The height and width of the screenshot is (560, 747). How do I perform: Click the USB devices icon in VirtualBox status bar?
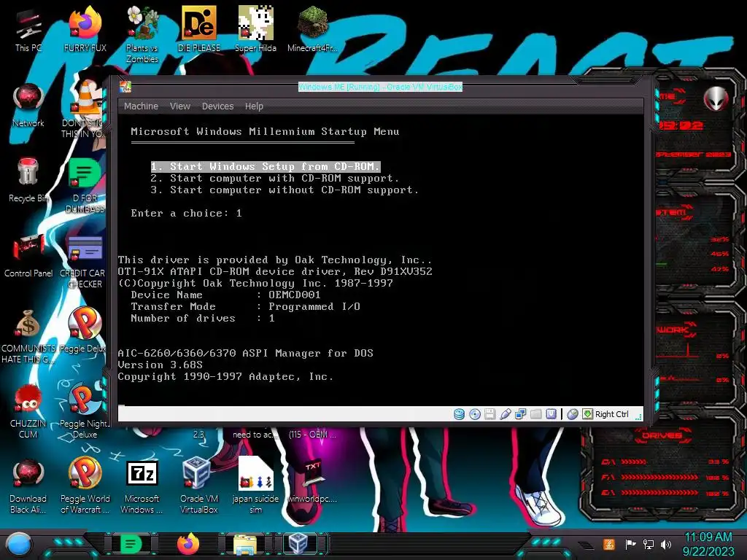point(506,414)
